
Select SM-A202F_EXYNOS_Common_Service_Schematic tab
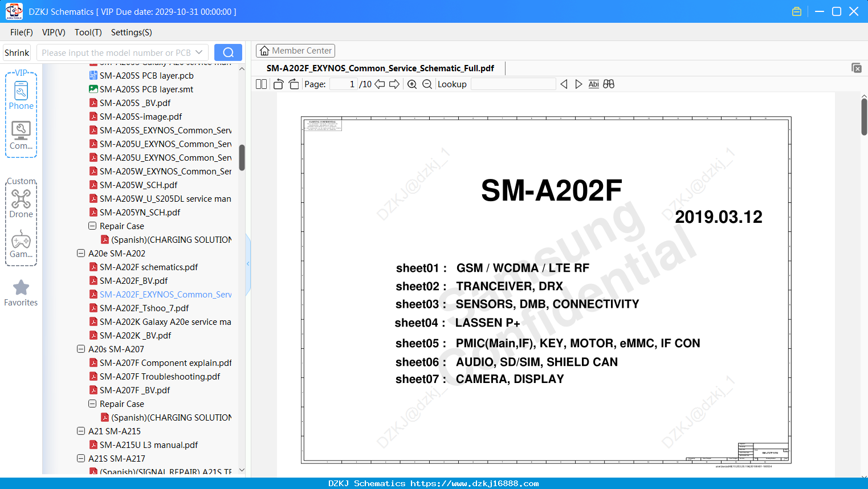coord(380,68)
